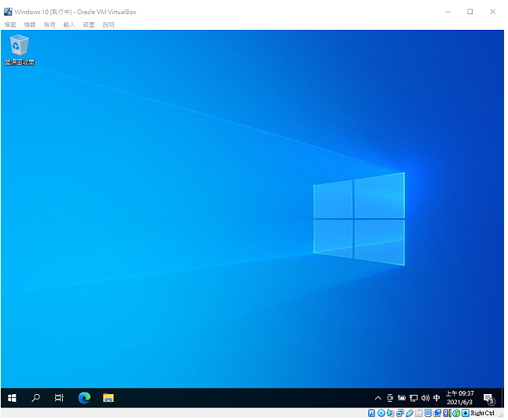Click the VirtualBox mouse integration status icon
The height and width of the screenshot is (420, 508).
pos(456,413)
